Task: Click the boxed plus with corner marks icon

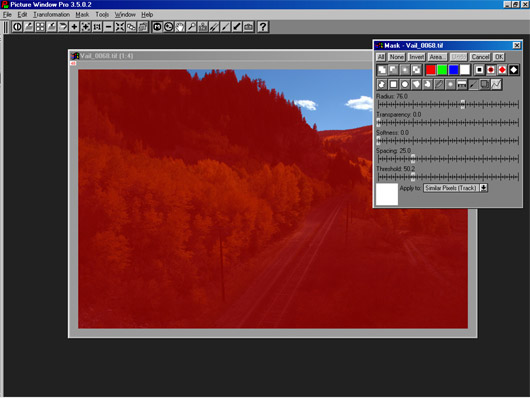Action: tap(86, 27)
